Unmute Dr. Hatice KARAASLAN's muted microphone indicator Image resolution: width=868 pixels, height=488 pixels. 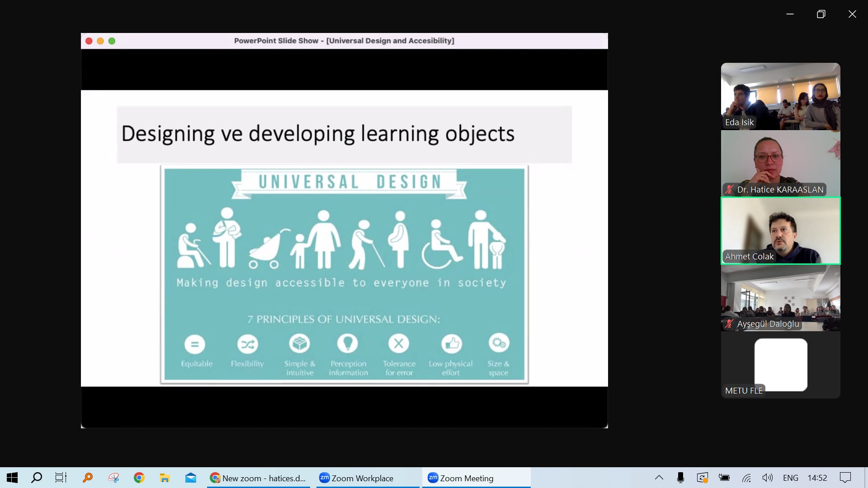tap(729, 190)
